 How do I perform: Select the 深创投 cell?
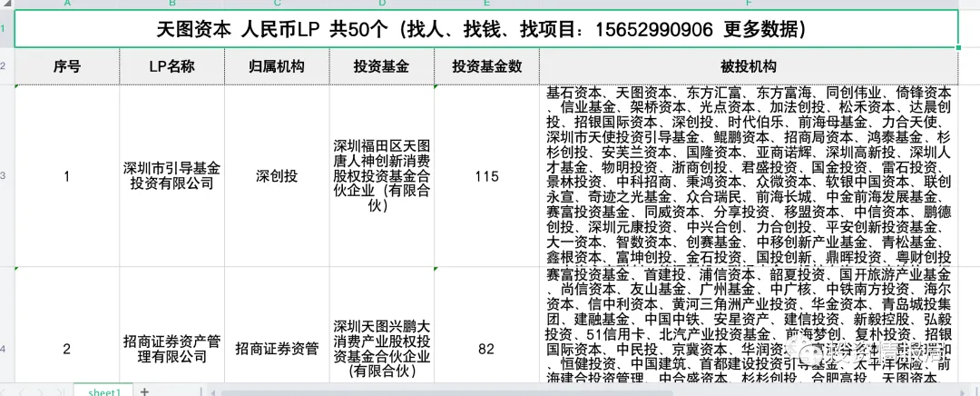click(277, 176)
